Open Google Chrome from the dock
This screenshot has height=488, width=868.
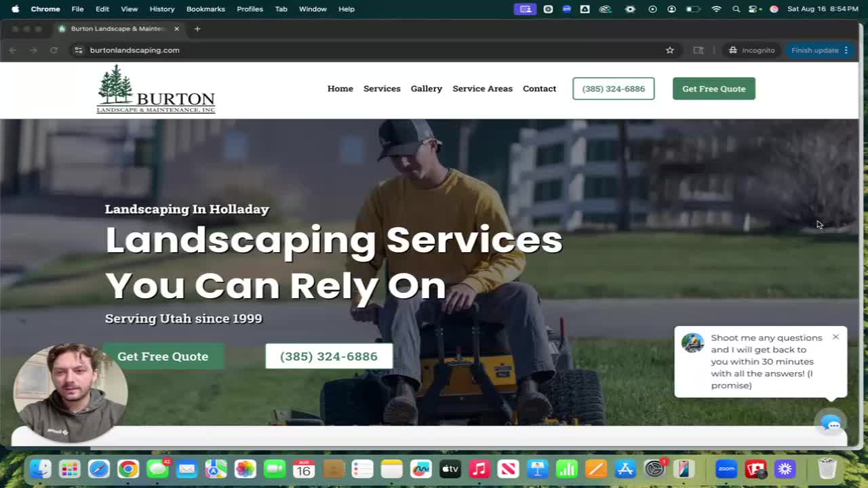point(128,468)
